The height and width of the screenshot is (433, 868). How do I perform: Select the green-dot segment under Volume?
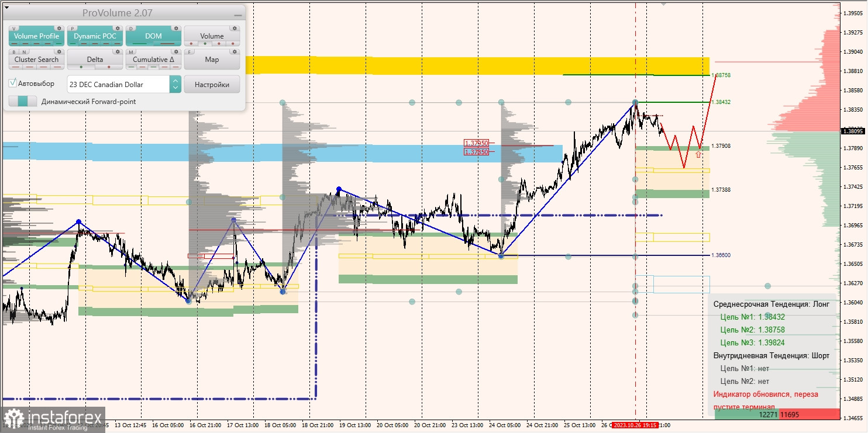click(x=204, y=43)
